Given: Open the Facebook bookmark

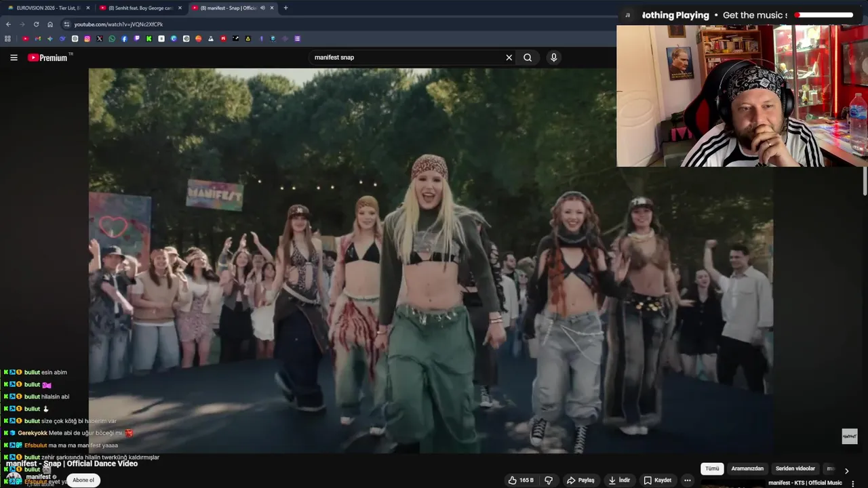Looking at the screenshot, I should point(124,39).
